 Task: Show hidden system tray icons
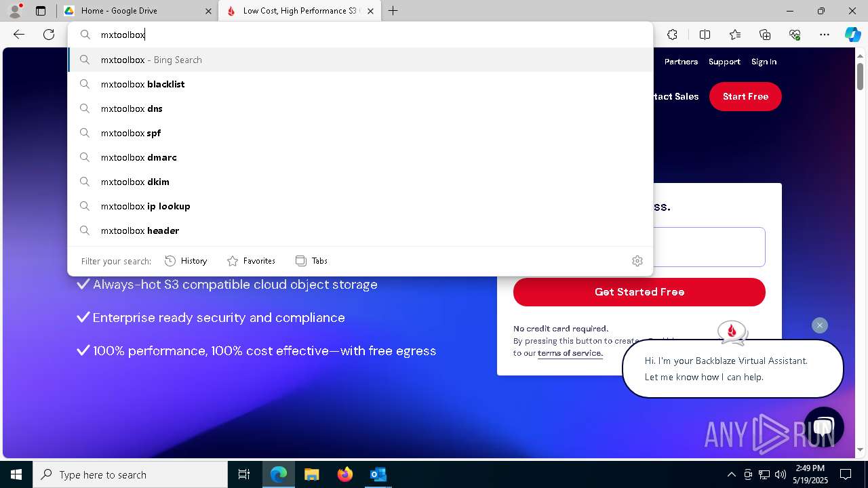(731, 474)
